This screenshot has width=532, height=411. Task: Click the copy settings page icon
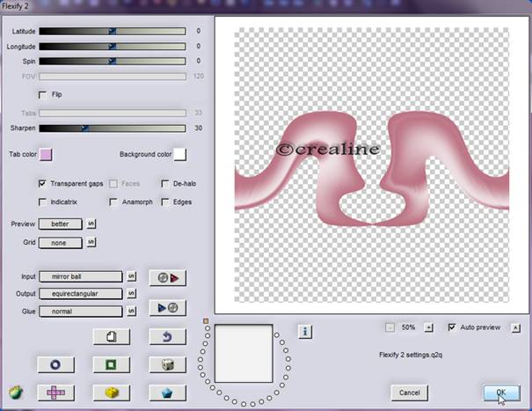click(111, 336)
